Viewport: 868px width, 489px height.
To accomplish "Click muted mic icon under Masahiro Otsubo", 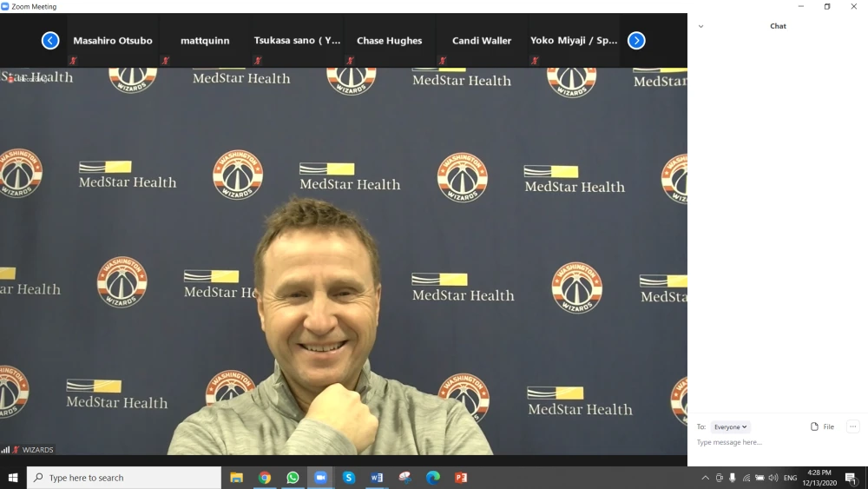I will pyautogui.click(x=73, y=60).
